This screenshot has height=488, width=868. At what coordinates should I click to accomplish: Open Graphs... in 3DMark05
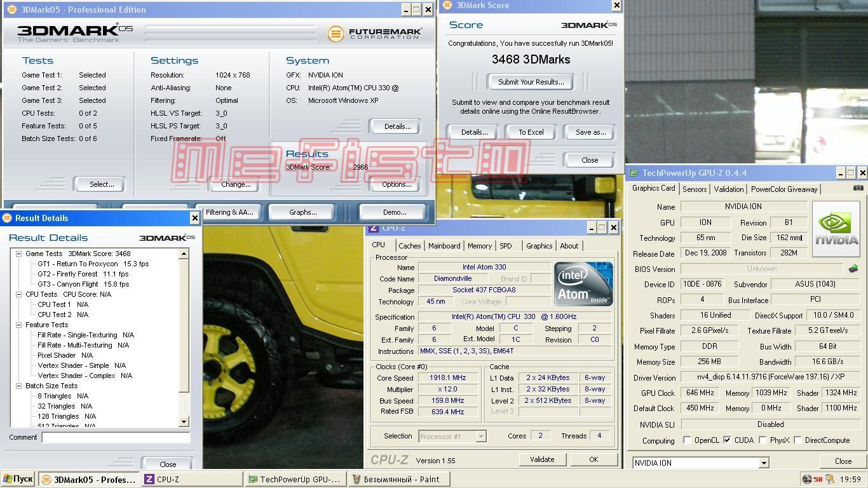(x=302, y=212)
